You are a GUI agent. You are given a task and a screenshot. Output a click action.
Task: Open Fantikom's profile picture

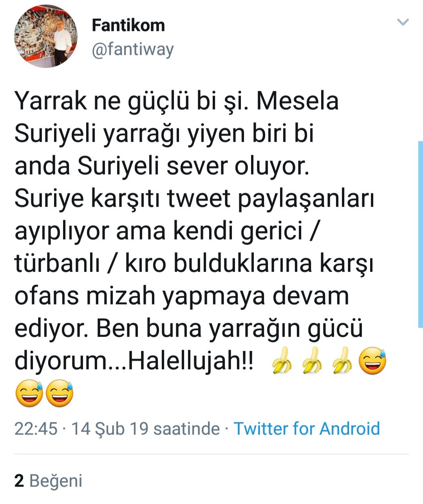(x=46, y=36)
